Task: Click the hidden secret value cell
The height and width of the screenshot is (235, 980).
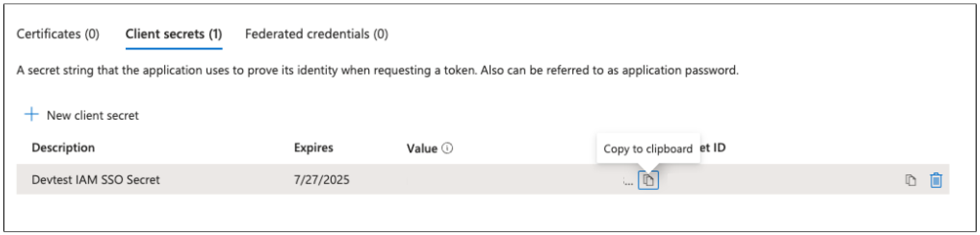Action: [x=510, y=180]
